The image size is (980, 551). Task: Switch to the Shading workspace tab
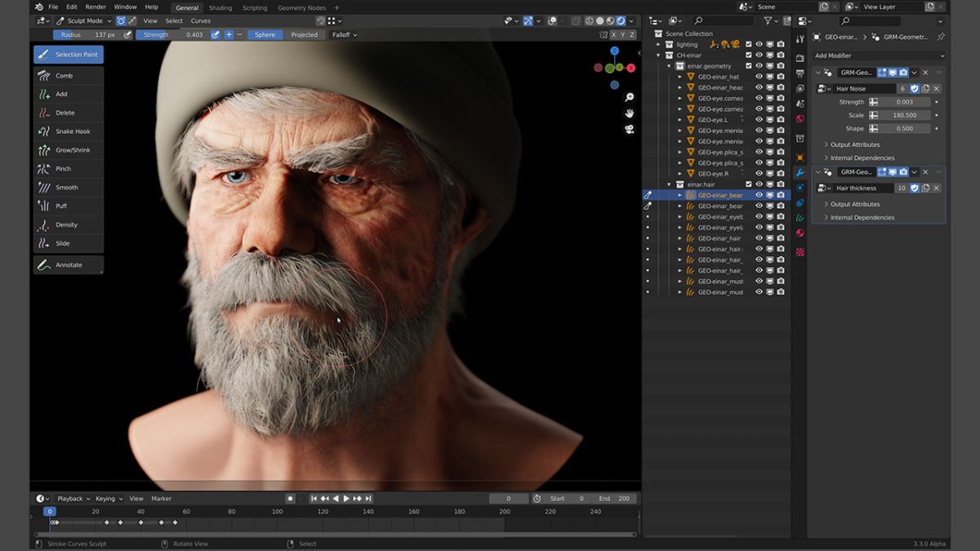pos(219,7)
